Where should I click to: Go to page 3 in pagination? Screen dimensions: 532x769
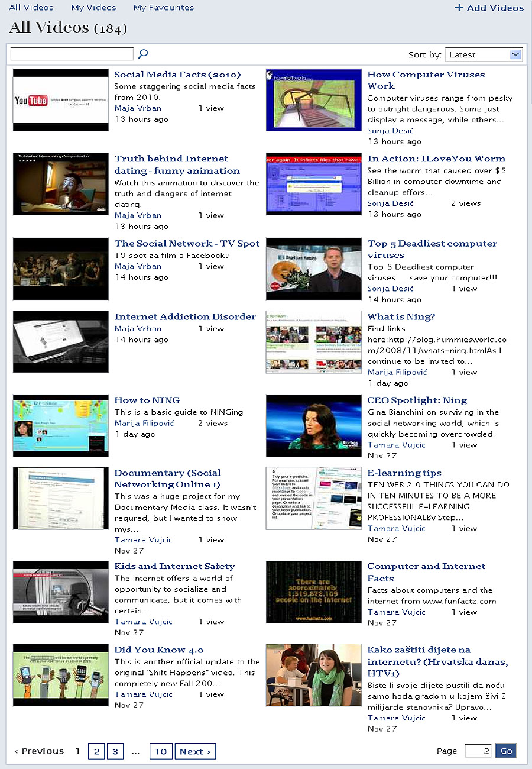point(115,751)
